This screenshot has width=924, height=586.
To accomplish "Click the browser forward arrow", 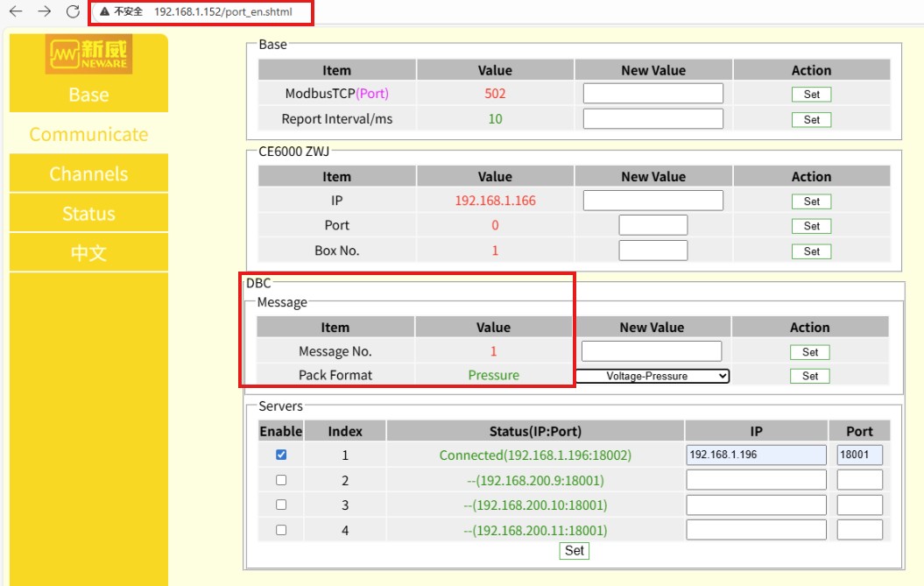I will [45, 12].
